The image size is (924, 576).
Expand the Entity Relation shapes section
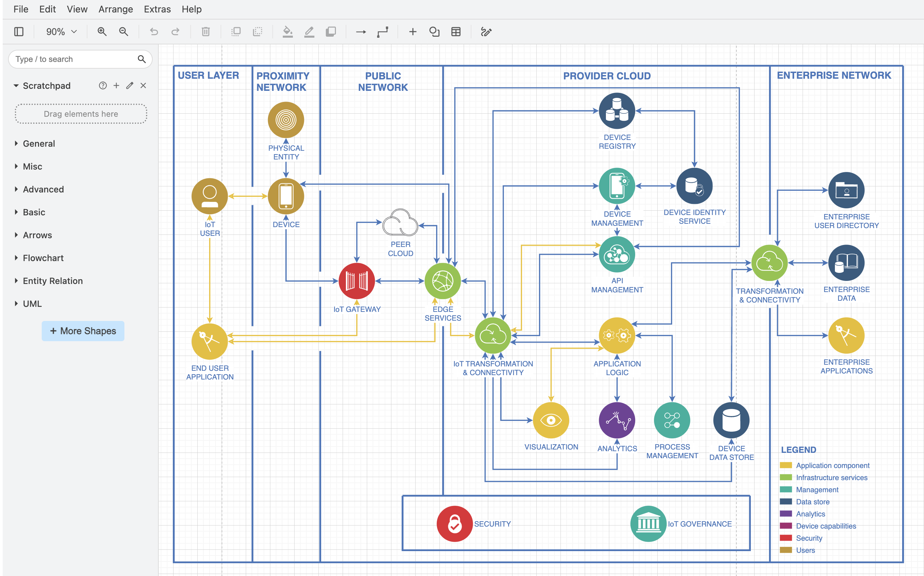[52, 281]
